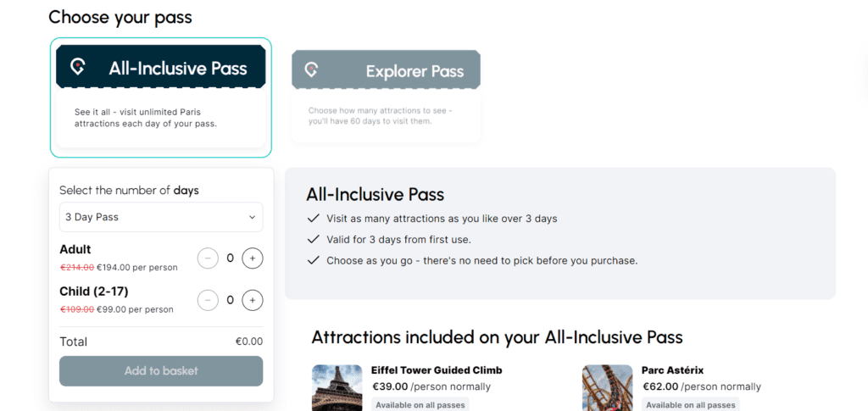Click the Eiffel Tower thumbnail image
The image size is (868, 411).
coord(337,387)
